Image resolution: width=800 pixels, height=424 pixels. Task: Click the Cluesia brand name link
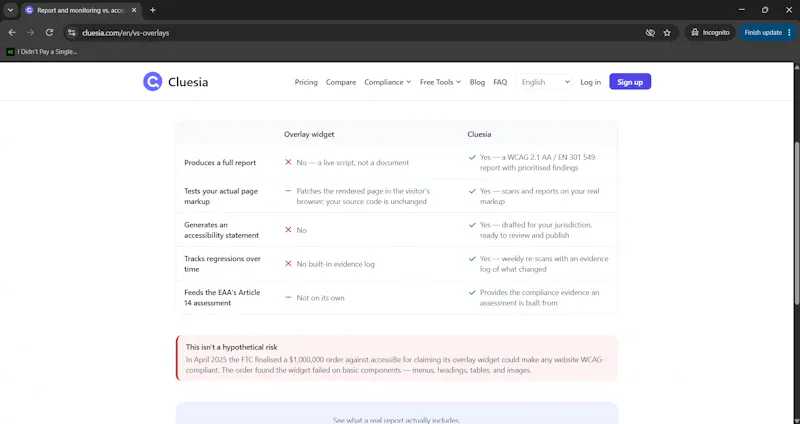(188, 82)
